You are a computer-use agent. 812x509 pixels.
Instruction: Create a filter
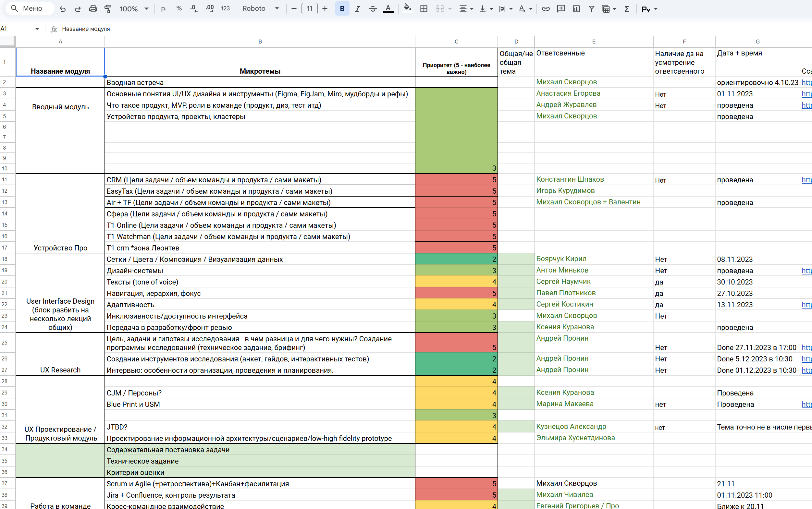(591, 9)
